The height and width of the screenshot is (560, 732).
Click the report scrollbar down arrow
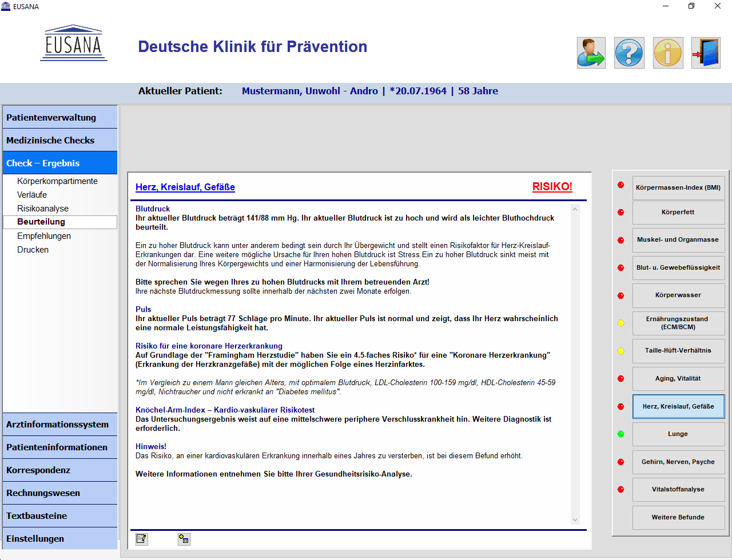[x=575, y=520]
